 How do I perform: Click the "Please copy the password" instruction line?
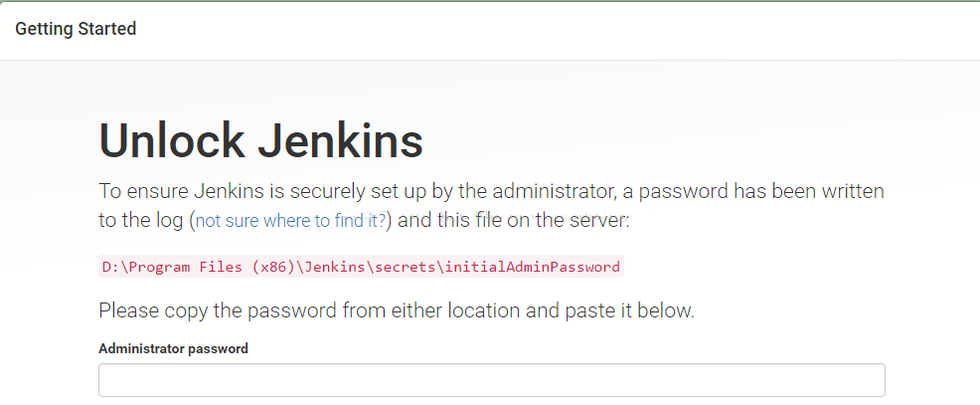(x=397, y=310)
